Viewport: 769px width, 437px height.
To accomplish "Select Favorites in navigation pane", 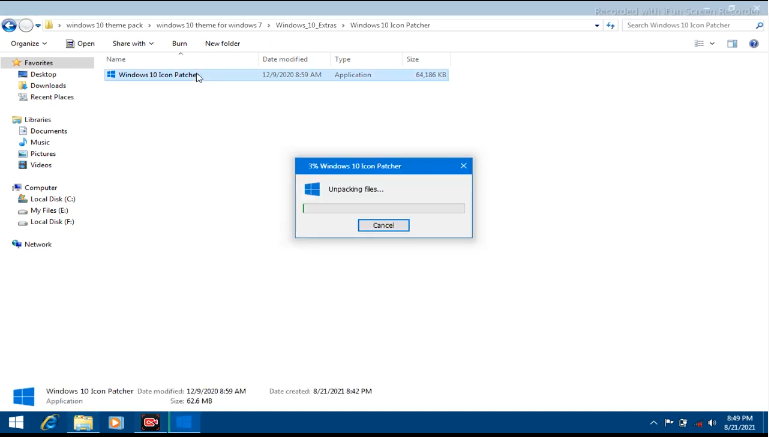I will coord(38,63).
